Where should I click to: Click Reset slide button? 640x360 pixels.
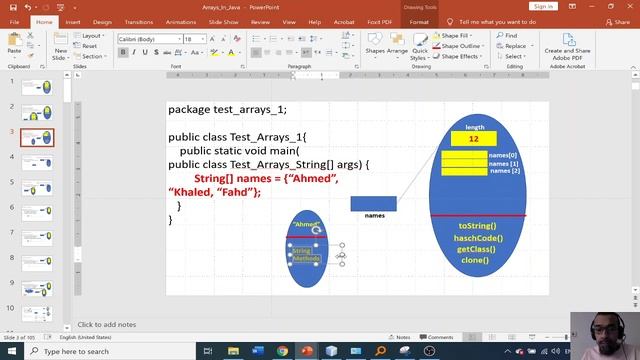coord(86,46)
